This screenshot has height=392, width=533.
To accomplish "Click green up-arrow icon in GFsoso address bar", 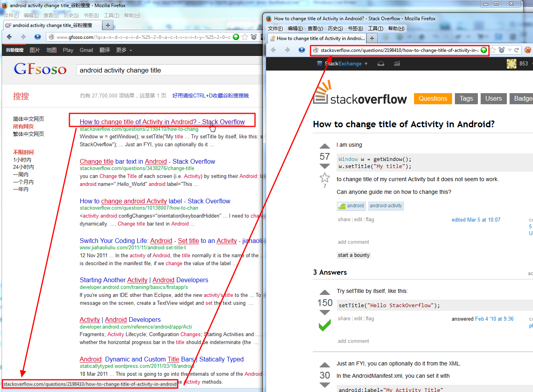I will click(236, 37).
